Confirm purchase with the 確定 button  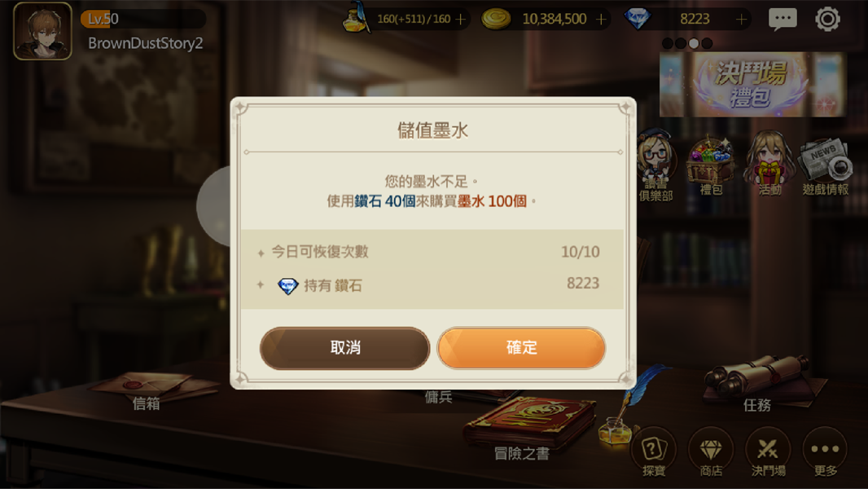tap(521, 348)
